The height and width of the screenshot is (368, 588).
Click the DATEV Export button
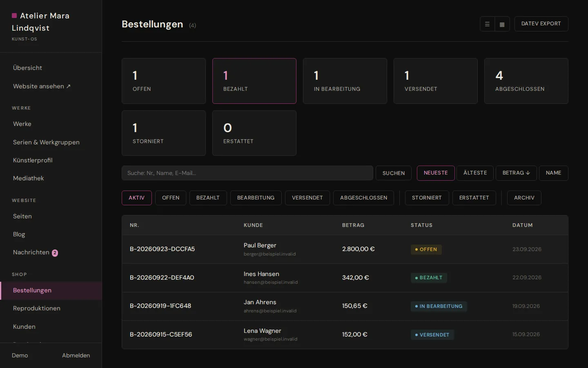[x=541, y=24]
